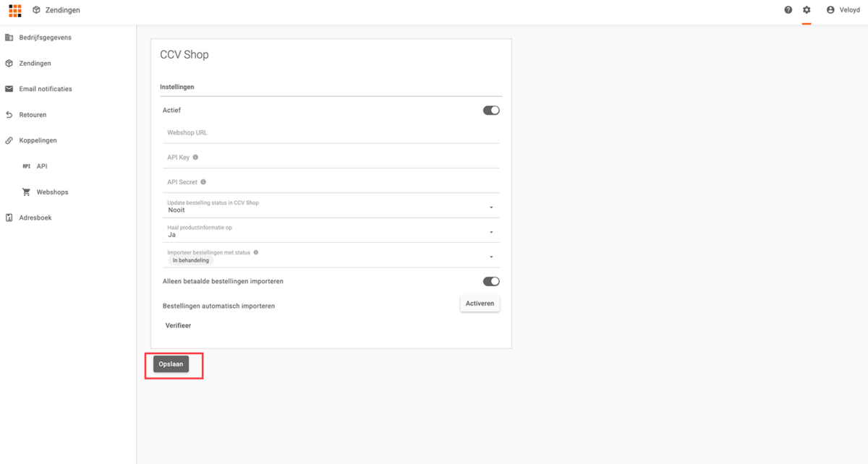The width and height of the screenshot is (868, 464).
Task: Select Webshops under Koppelingen
Action: pyautogui.click(x=52, y=192)
